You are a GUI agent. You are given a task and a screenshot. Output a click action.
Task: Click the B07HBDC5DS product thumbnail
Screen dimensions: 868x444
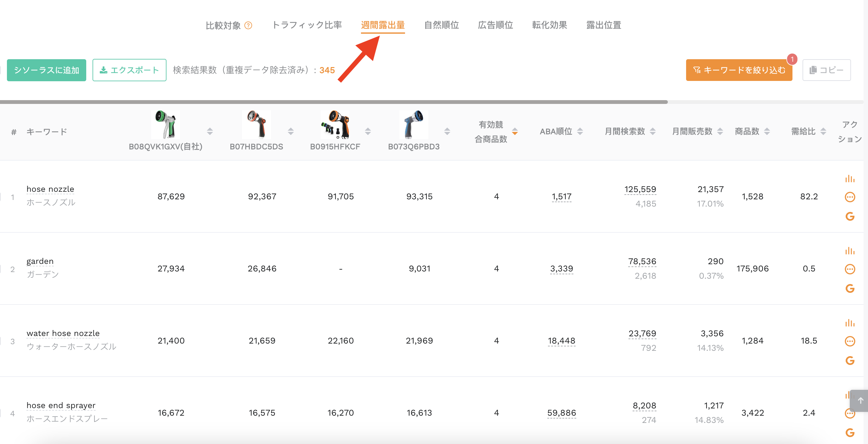pos(256,124)
